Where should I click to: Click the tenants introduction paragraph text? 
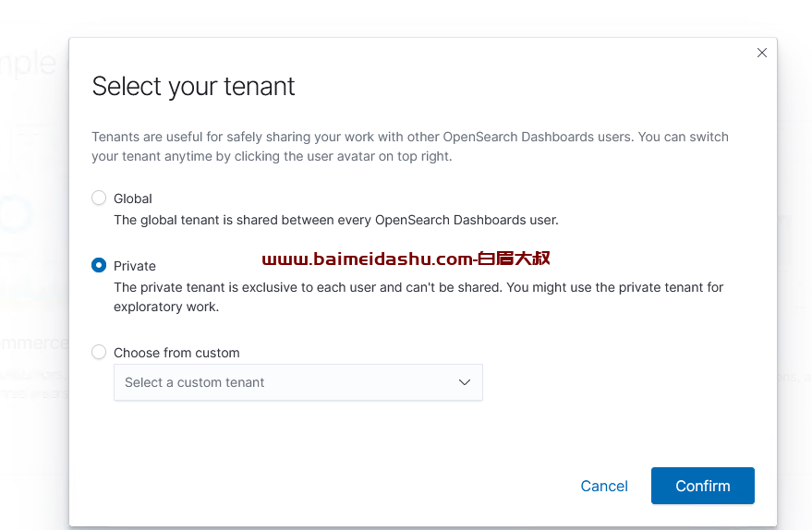(409, 146)
